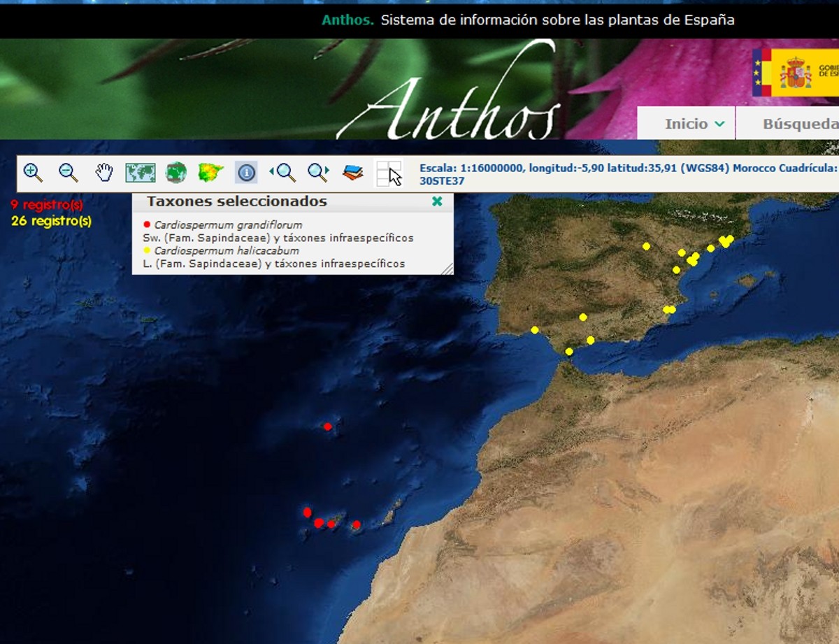Toggle the information query tool
The image size is (839, 644).
click(246, 172)
